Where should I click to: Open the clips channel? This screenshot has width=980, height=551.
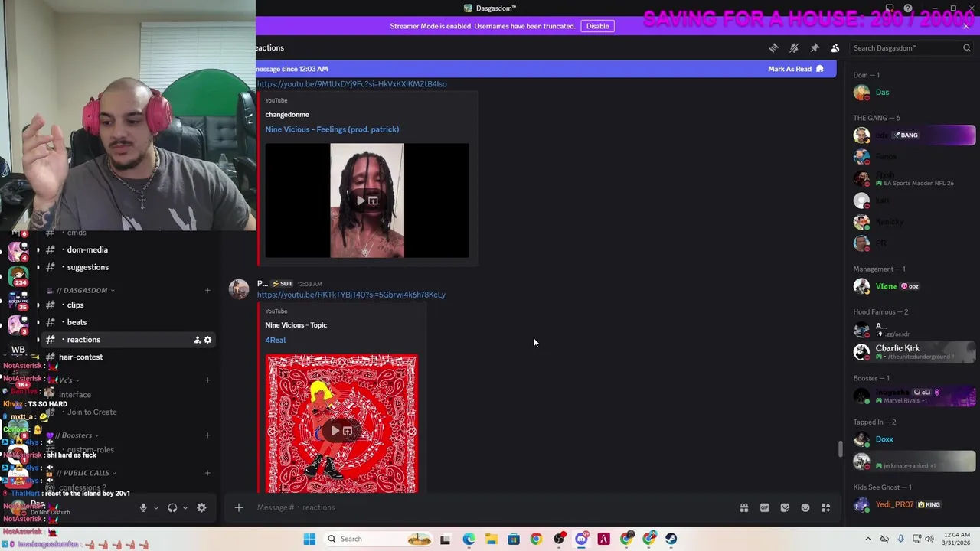tap(75, 305)
